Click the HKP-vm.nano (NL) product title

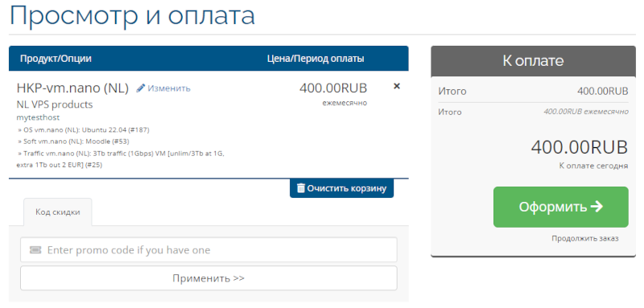[x=72, y=88]
